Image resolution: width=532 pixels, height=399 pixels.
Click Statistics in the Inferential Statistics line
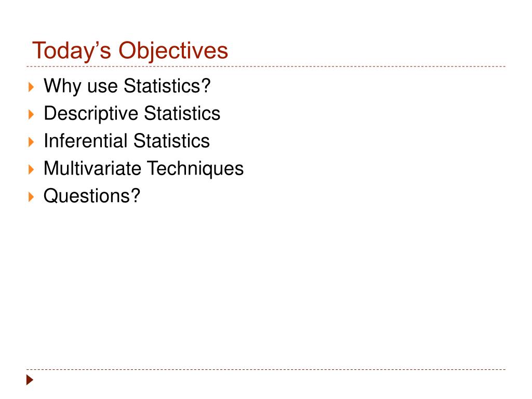pos(171,141)
